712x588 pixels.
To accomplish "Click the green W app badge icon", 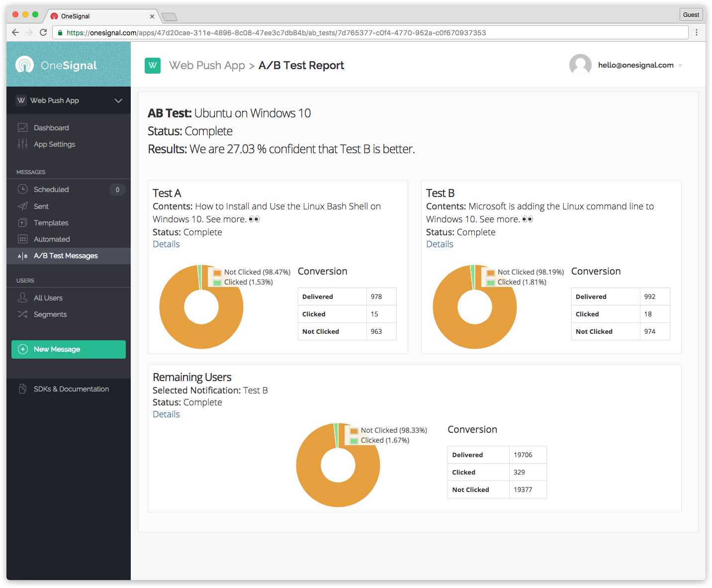I will pyautogui.click(x=153, y=66).
